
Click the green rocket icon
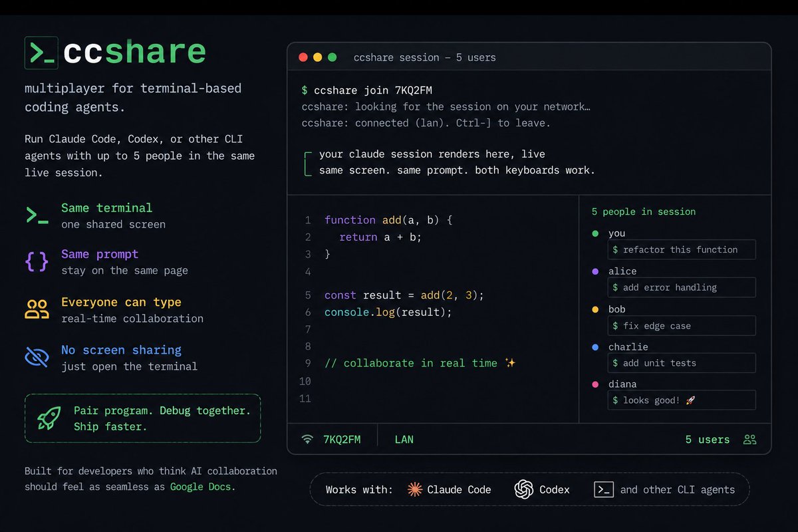[x=49, y=418]
